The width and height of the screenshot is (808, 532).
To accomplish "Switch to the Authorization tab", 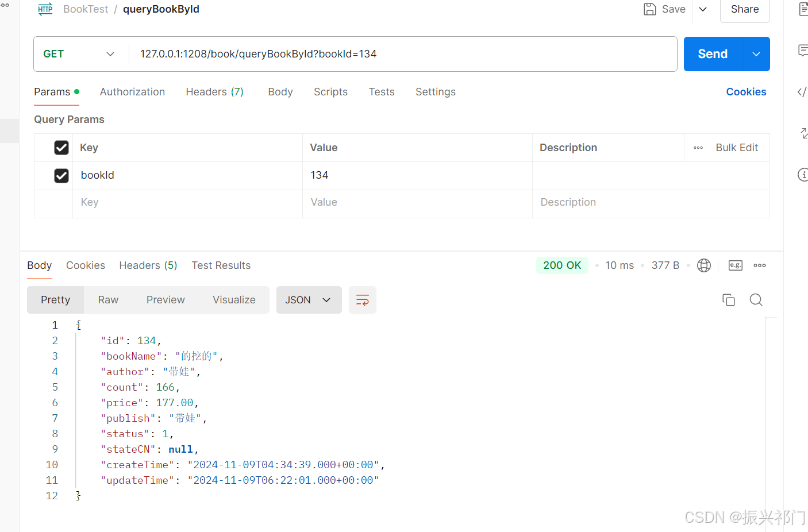I will tap(132, 92).
